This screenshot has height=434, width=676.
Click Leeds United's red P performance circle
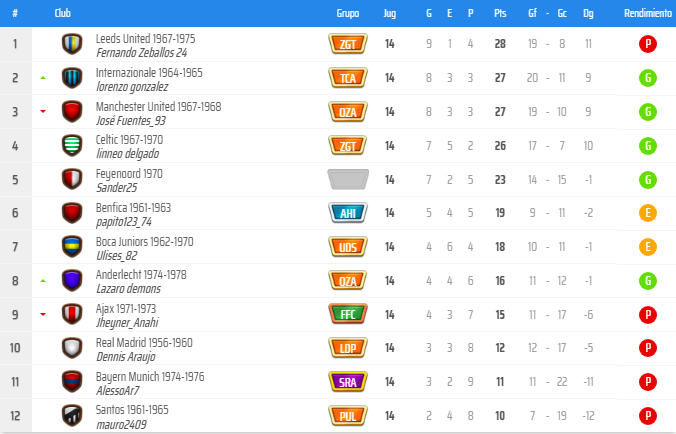tap(648, 44)
